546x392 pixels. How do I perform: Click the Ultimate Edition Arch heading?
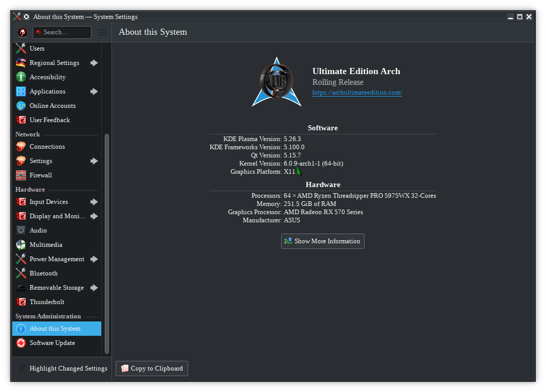pyautogui.click(x=356, y=71)
